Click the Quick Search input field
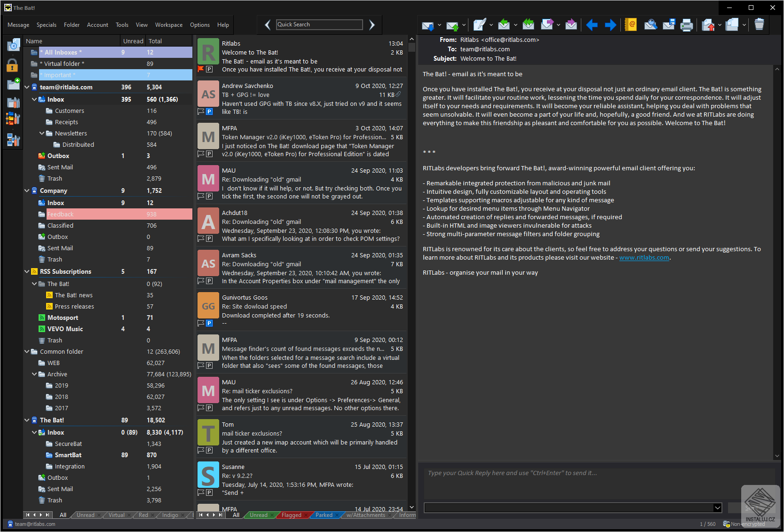 pyautogui.click(x=319, y=24)
